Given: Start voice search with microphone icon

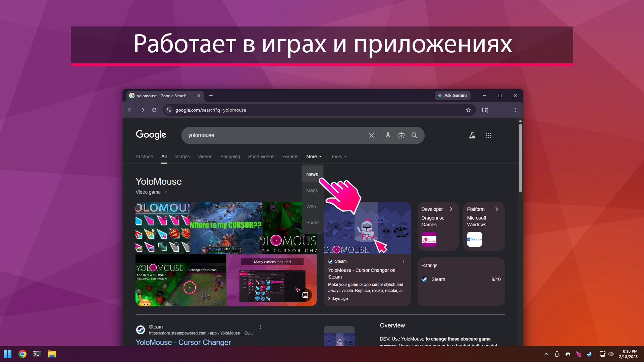Looking at the screenshot, I should click(x=388, y=135).
